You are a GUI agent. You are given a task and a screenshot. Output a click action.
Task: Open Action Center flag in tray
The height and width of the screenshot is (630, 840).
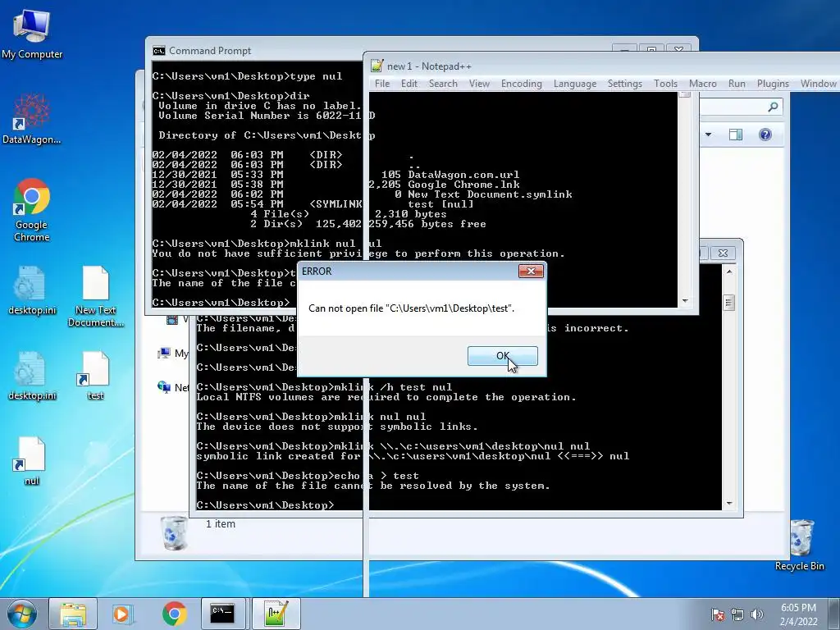pos(718,614)
